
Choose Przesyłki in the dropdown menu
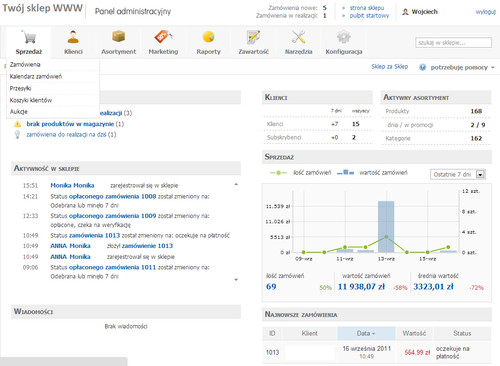coord(20,88)
